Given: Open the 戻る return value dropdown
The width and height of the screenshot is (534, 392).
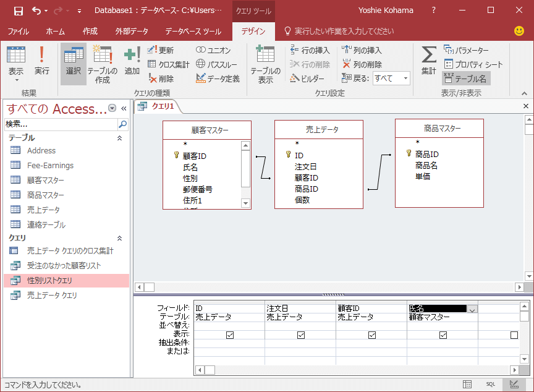Looking at the screenshot, I should tap(405, 79).
